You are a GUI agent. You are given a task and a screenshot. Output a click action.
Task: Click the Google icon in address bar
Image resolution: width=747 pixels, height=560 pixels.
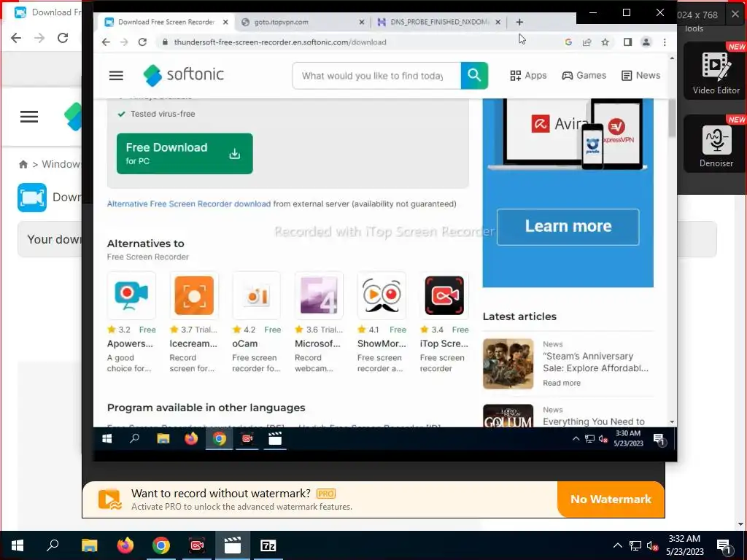568,42
